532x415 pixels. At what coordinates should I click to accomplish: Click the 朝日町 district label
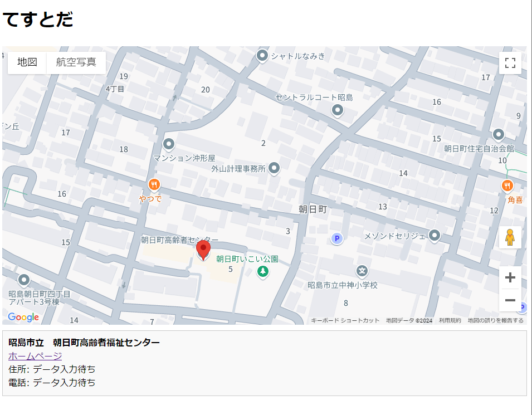tap(313, 209)
